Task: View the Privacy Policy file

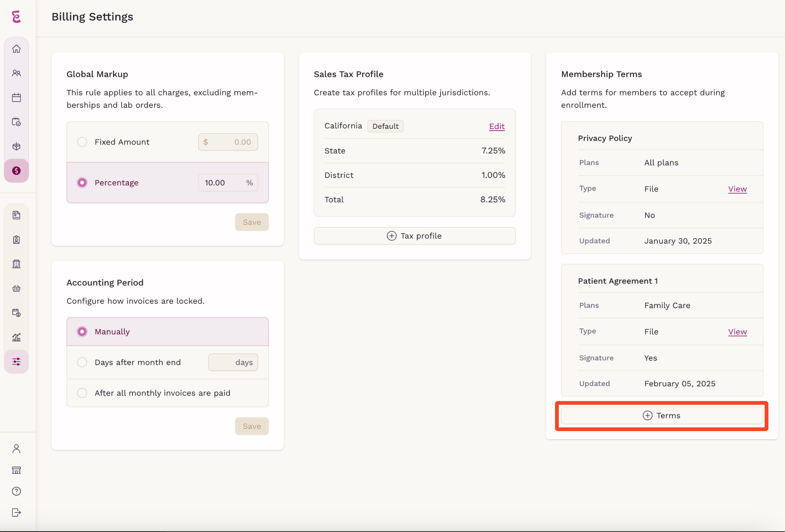Action: point(737,189)
